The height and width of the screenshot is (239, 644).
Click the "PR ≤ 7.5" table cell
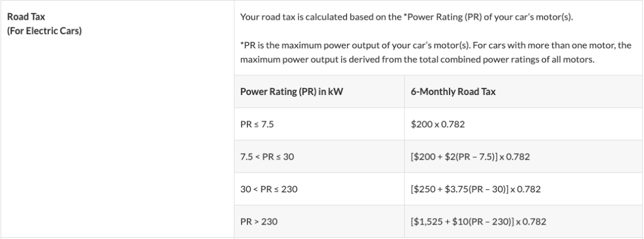[x=256, y=124]
